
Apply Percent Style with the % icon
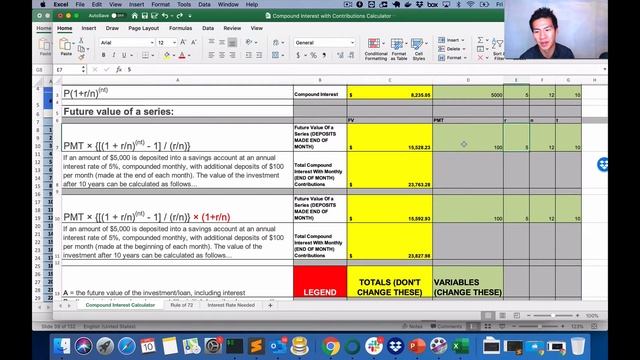point(313,55)
